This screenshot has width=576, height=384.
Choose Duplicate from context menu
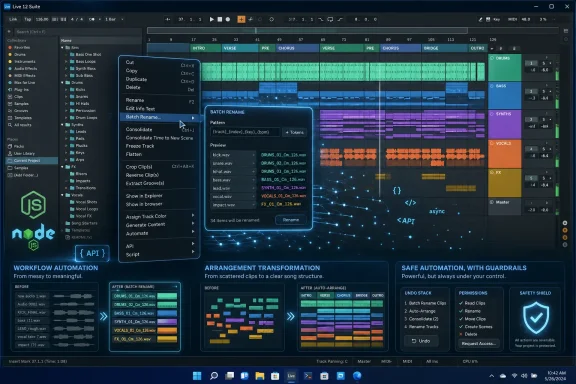point(159,79)
